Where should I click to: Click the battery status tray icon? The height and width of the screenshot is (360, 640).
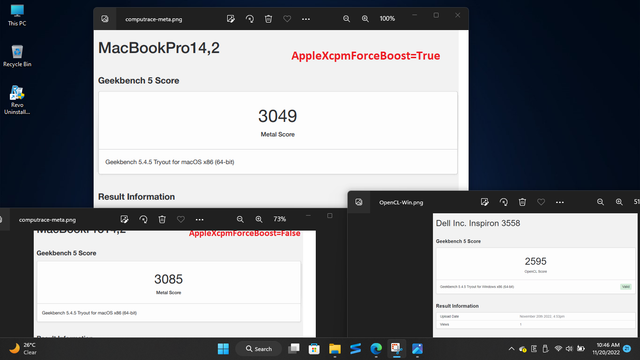point(580,349)
